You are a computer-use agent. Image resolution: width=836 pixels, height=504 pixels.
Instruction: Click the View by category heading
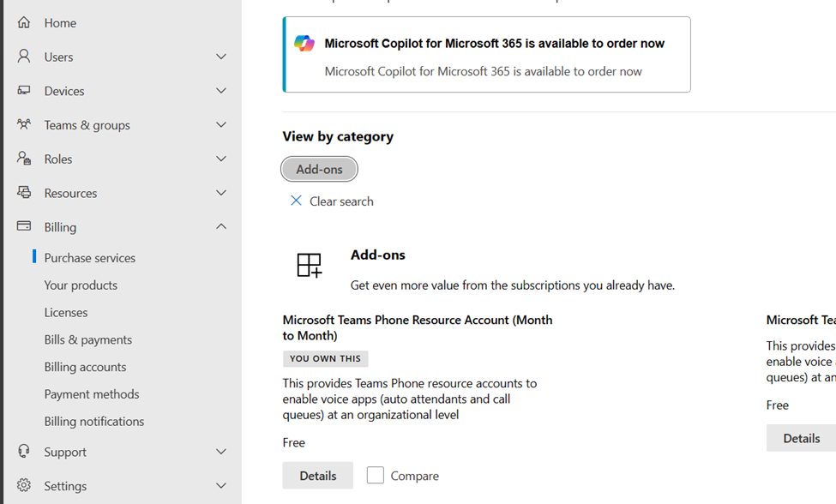point(338,137)
